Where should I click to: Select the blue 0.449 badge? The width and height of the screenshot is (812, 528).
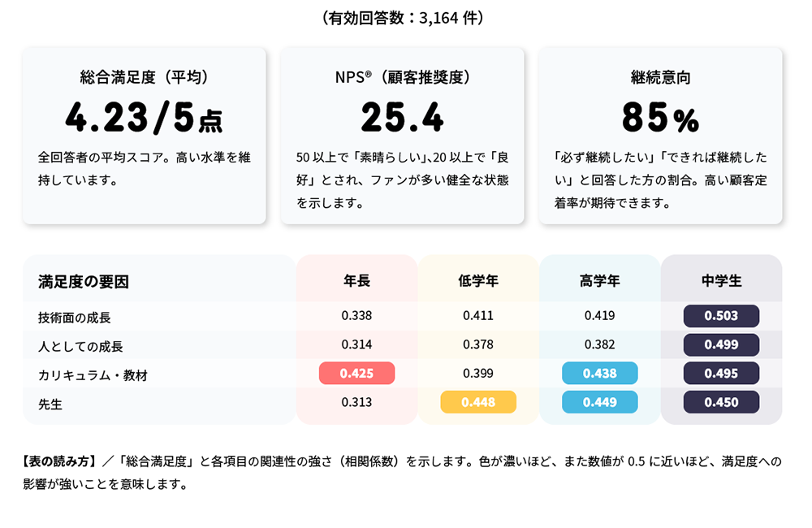[600, 402]
